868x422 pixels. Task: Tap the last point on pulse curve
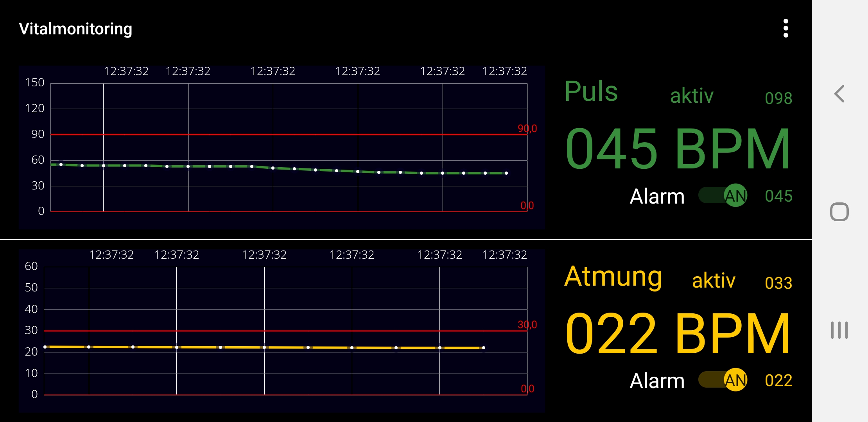point(506,173)
